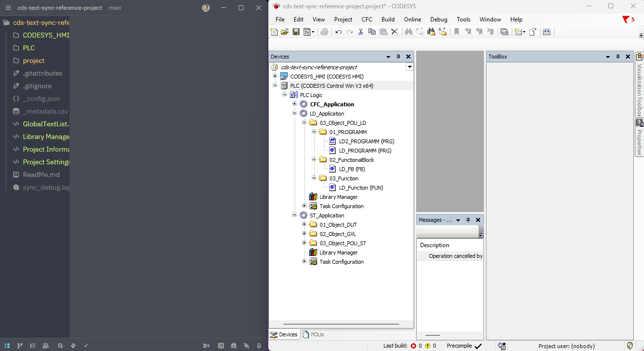This screenshot has height=351, width=644.
Task: Open the outline panel icon in Zed
Action: [x=33, y=346]
